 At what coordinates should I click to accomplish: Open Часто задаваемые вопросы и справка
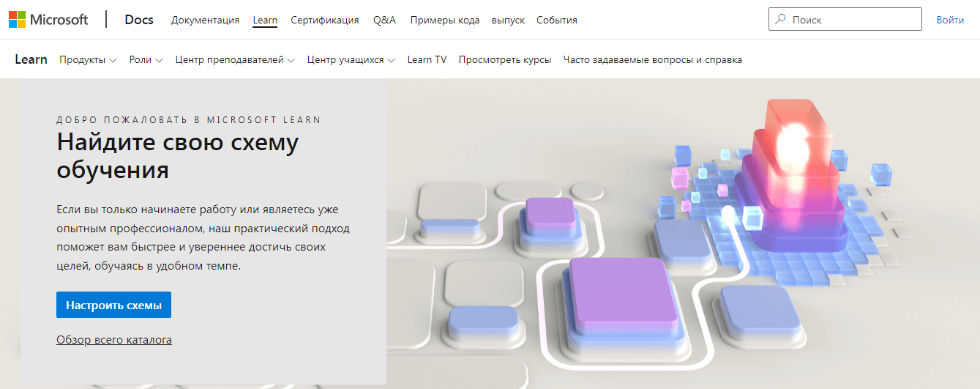pyautogui.click(x=653, y=59)
